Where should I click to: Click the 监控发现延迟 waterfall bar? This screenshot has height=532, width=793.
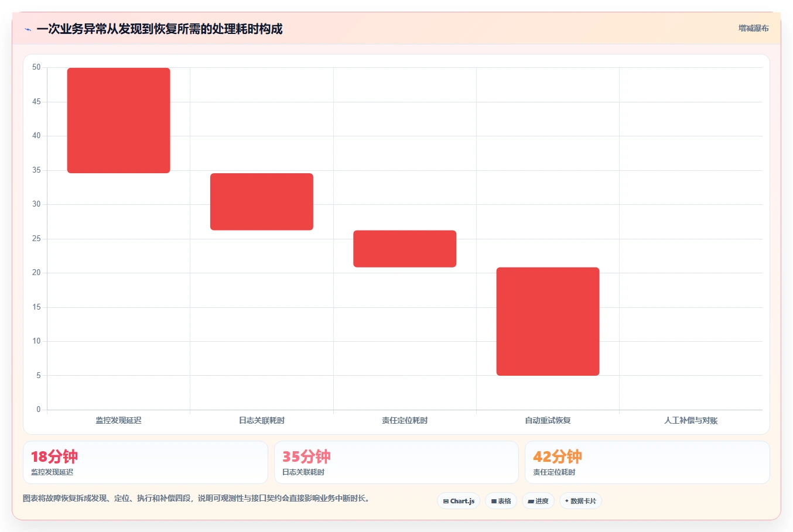(x=119, y=121)
